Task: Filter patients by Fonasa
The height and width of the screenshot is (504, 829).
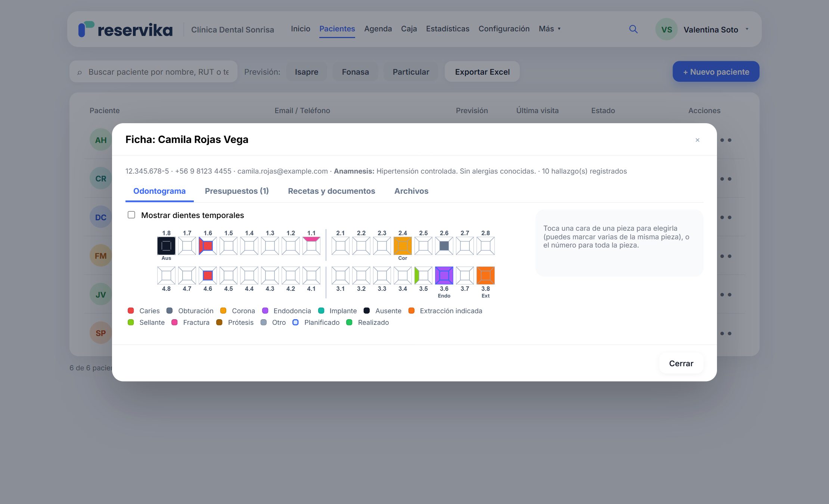Action: click(355, 72)
